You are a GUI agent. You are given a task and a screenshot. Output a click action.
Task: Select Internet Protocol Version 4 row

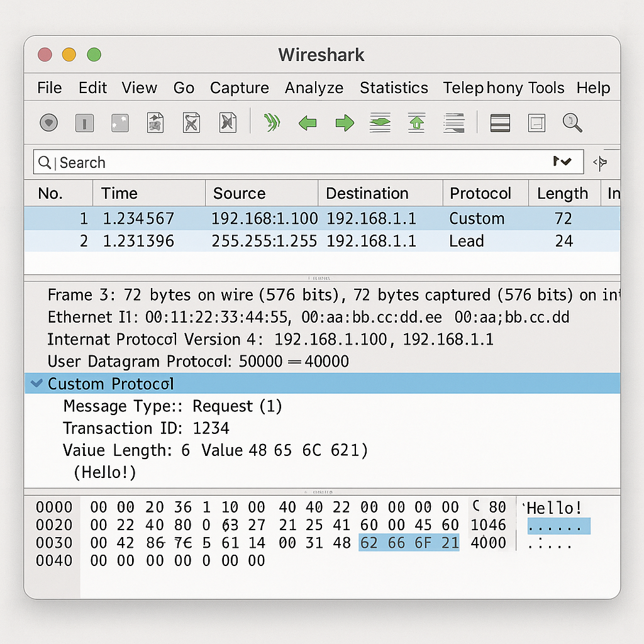[322, 339]
